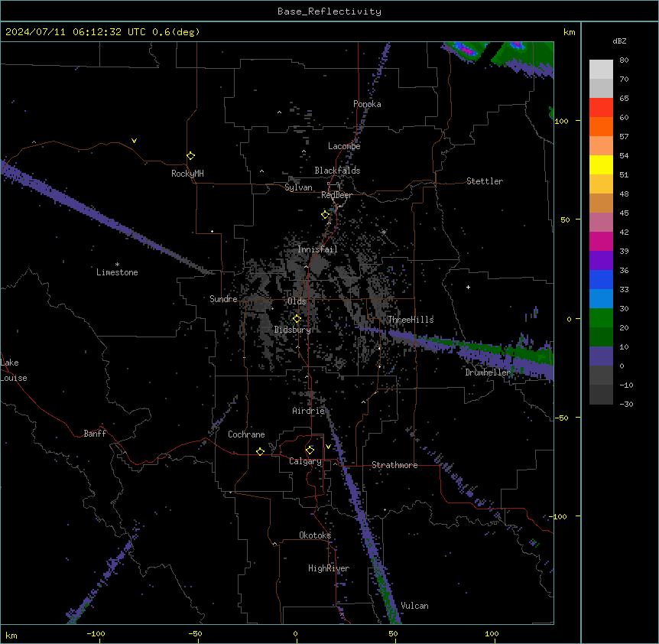
Task: Click the Blackfalds label
Action: click(337, 171)
